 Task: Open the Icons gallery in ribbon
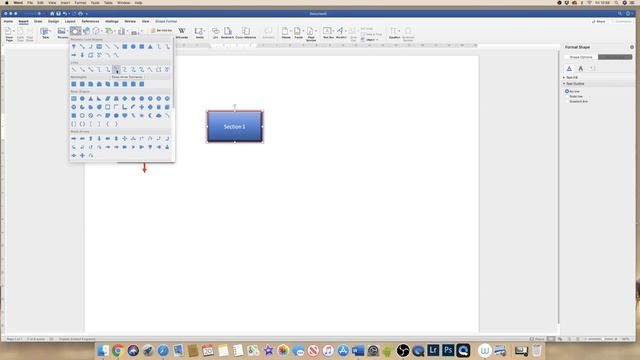pyautogui.click(x=87, y=31)
